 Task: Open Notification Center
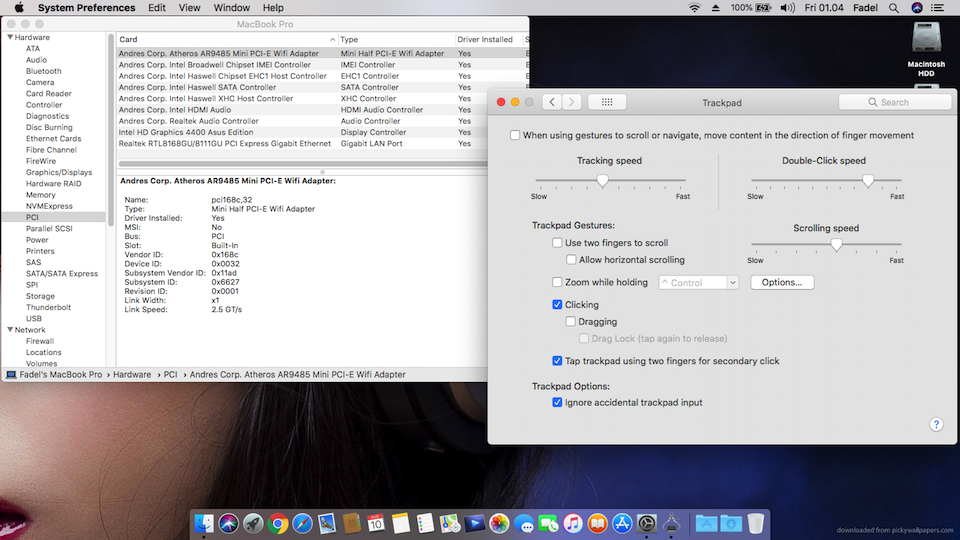tap(937, 8)
